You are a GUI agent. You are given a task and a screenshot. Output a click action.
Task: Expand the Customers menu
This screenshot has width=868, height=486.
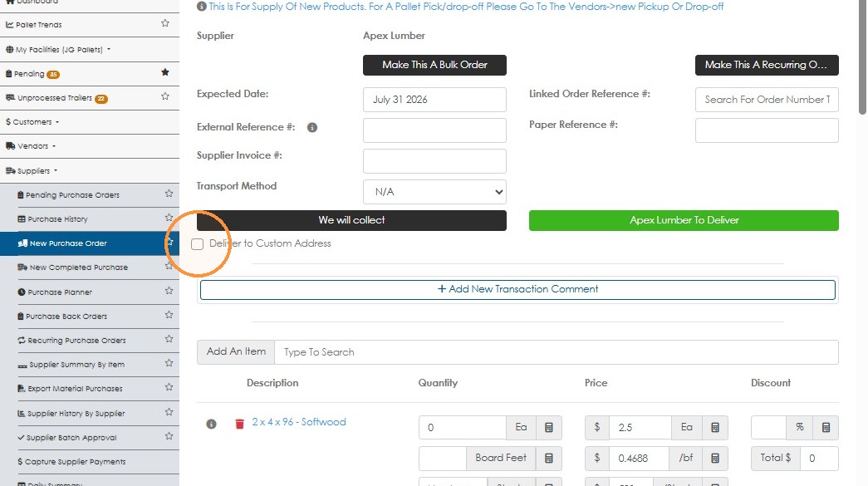point(32,122)
